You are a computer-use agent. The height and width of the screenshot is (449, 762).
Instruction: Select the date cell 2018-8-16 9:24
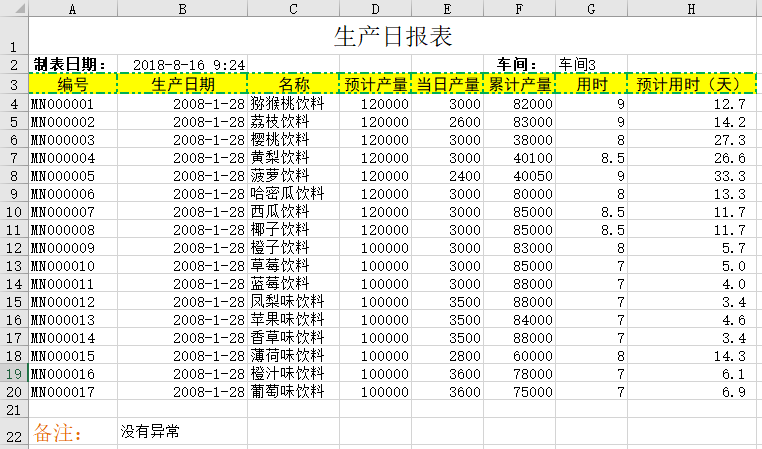(189, 64)
